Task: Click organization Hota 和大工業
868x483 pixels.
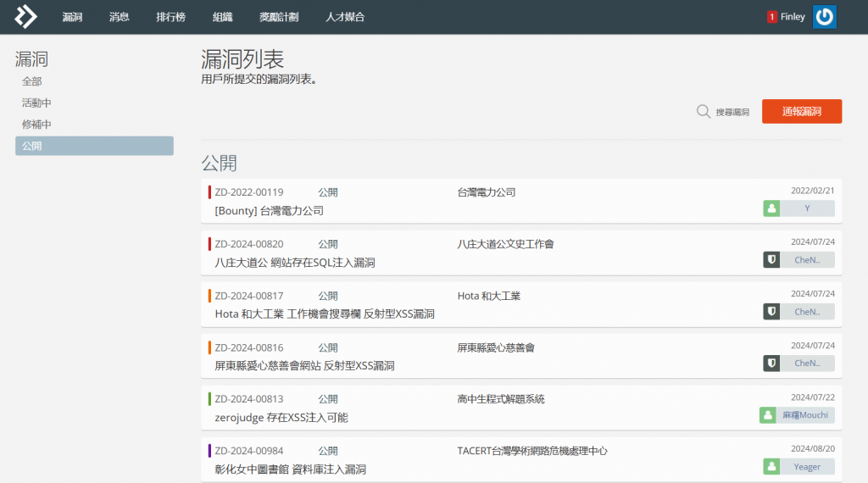Action: click(x=489, y=296)
